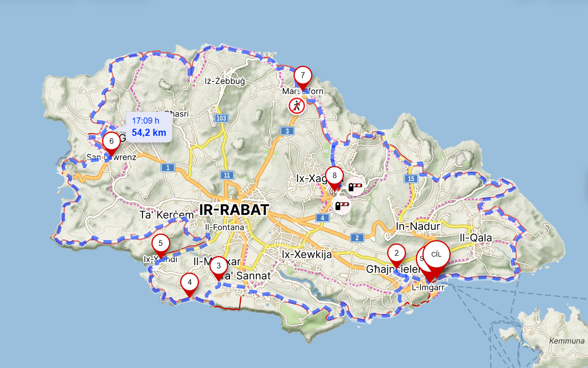Click the route distance tooltip 54,2 km
The image size is (588, 368).
click(149, 127)
